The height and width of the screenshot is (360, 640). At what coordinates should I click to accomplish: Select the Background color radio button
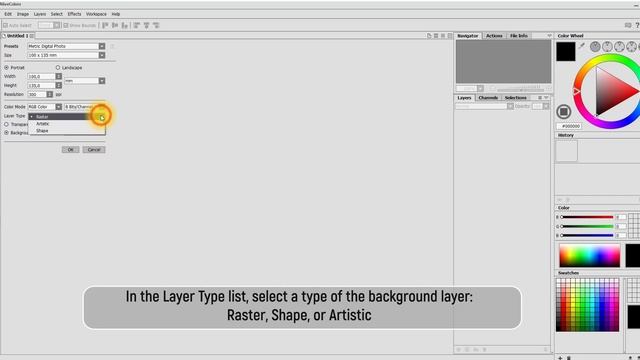[x=7, y=133]
